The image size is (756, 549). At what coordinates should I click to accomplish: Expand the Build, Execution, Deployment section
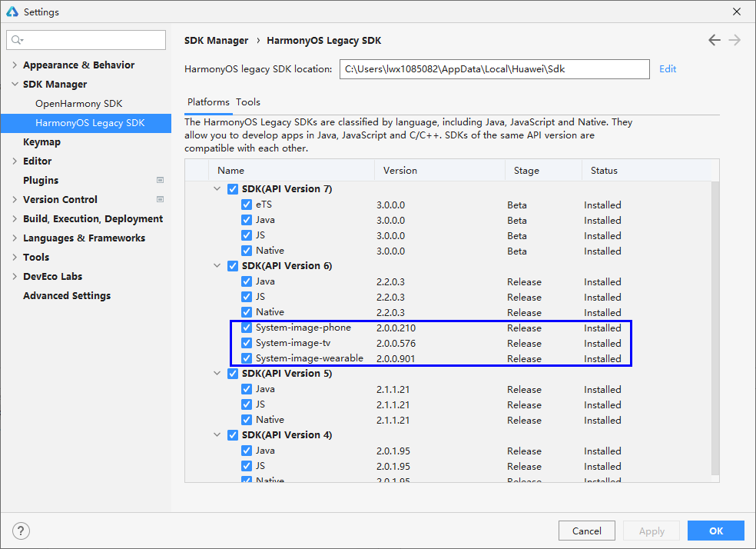pos(15,219)
